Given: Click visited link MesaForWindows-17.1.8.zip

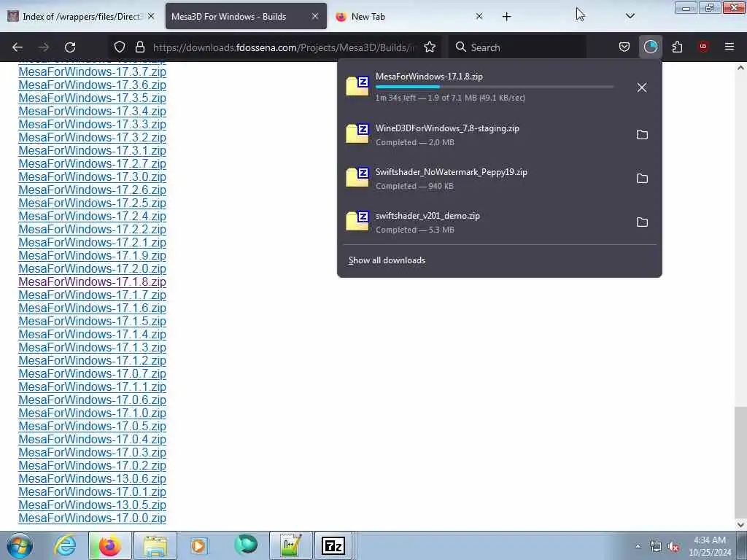Looking at the screenshot, I should pos(92,282).
